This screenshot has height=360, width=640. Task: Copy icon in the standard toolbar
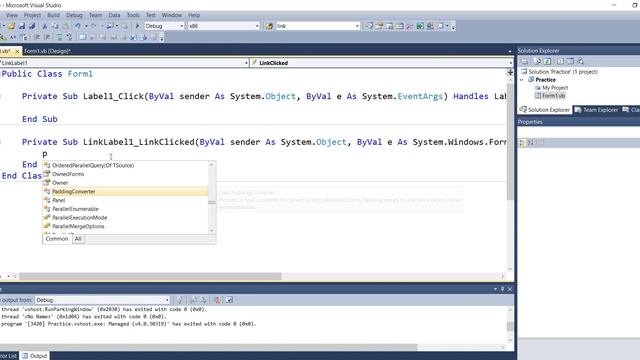55,26
